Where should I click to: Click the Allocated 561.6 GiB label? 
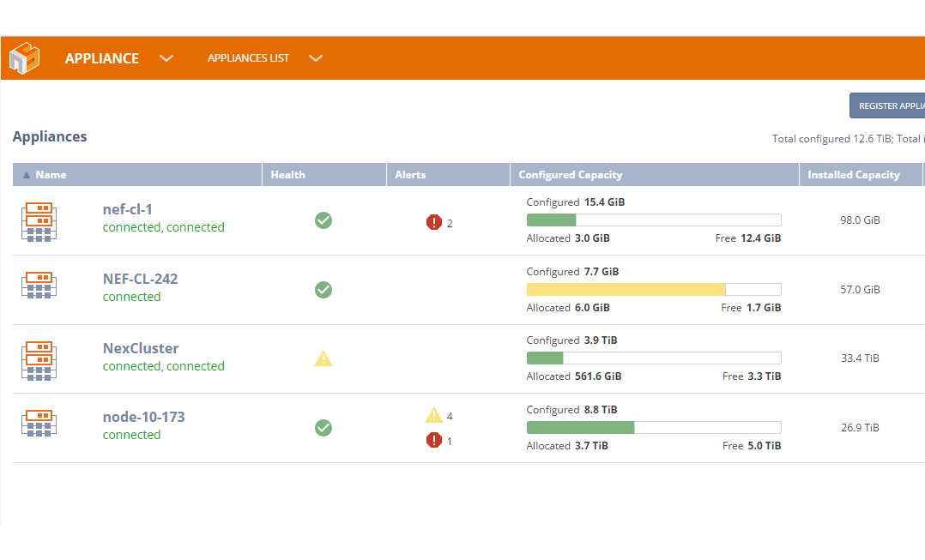pyautogui.click(x=574, y=376)
